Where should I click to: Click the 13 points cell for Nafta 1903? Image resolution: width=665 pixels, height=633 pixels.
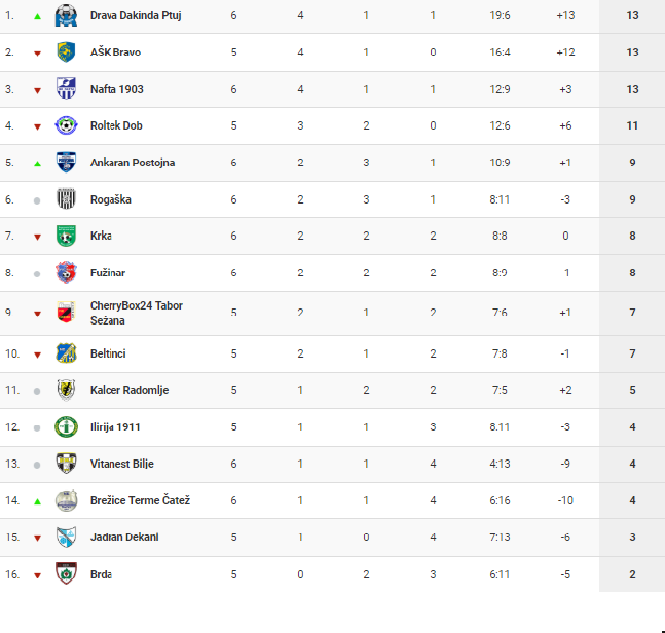(632, 89)
